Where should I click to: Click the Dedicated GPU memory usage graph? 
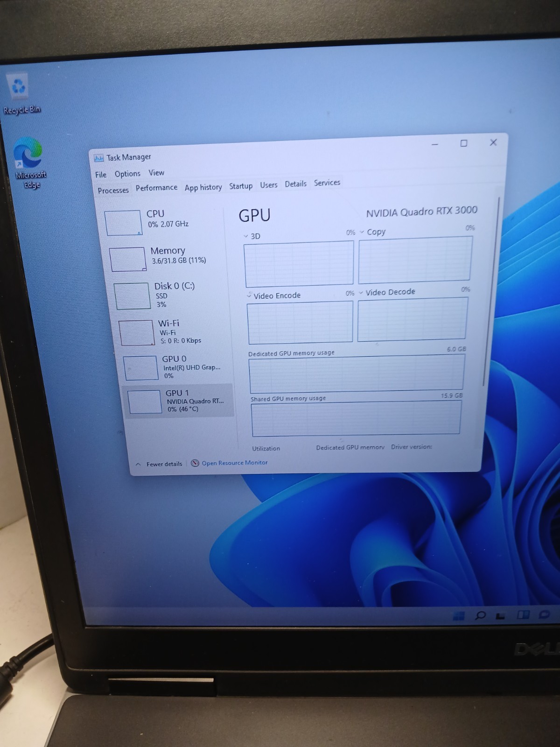pos(357,373)
